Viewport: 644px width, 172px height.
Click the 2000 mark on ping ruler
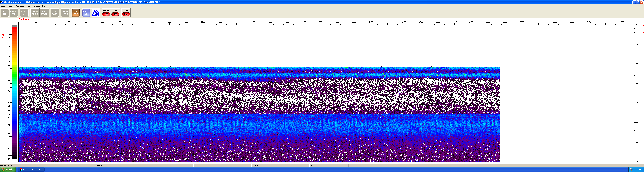point(354,22)
